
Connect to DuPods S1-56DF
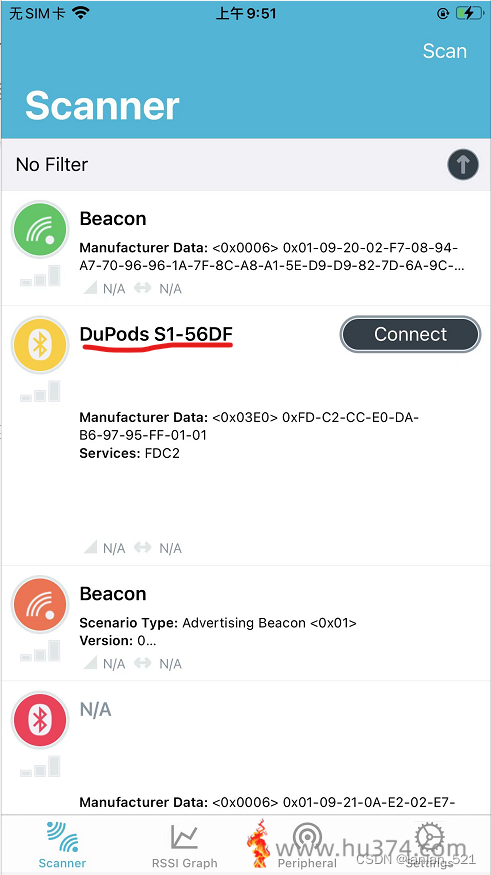[410, 334]
